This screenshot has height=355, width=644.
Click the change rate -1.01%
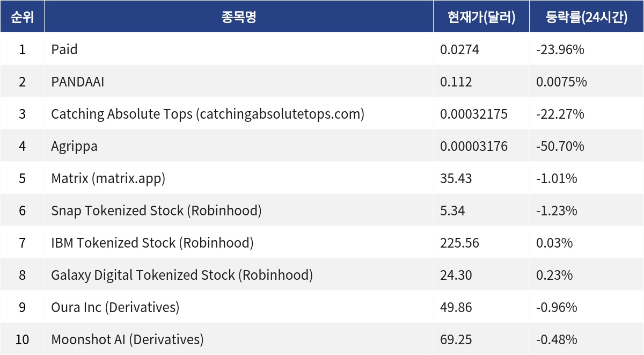557,179
